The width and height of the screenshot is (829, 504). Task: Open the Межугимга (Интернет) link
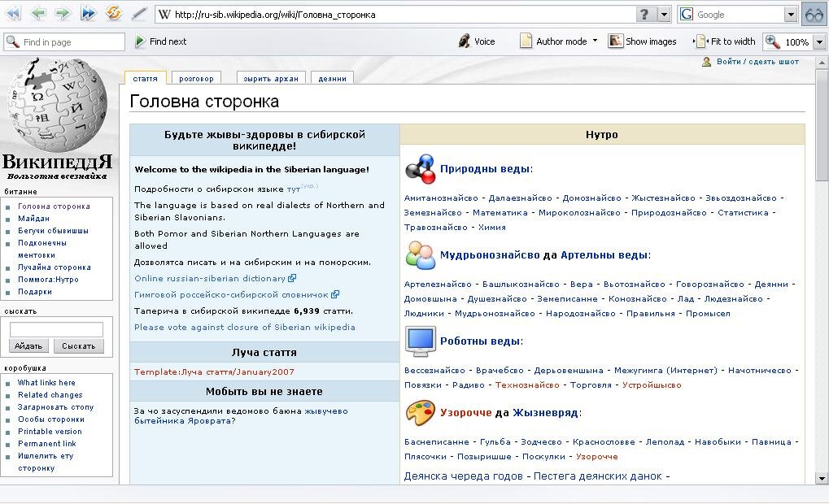pos(665,371)
